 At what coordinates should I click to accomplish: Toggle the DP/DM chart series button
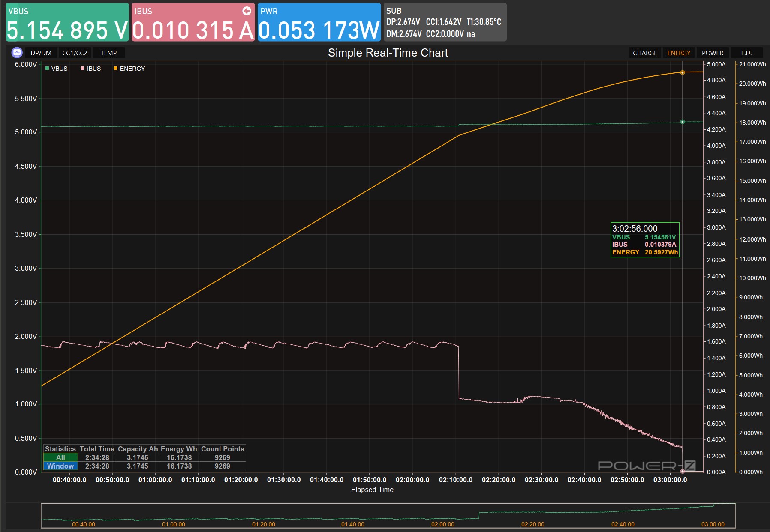pyautogui.click(x=41, y=53)
